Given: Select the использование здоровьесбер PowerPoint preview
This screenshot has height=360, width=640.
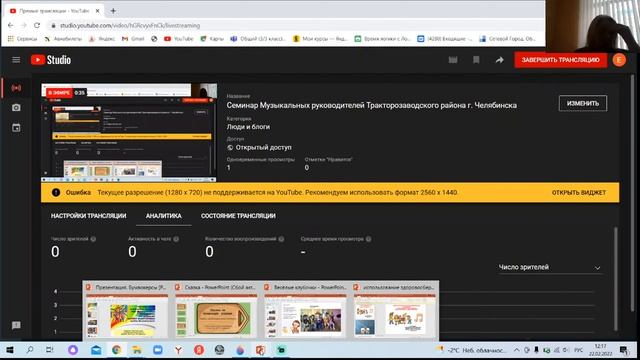Looking at the screenshot, I should coord(395,311).
